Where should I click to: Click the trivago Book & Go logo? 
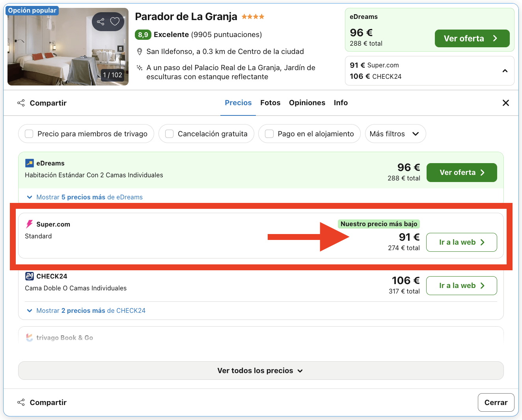click(28, 338)
